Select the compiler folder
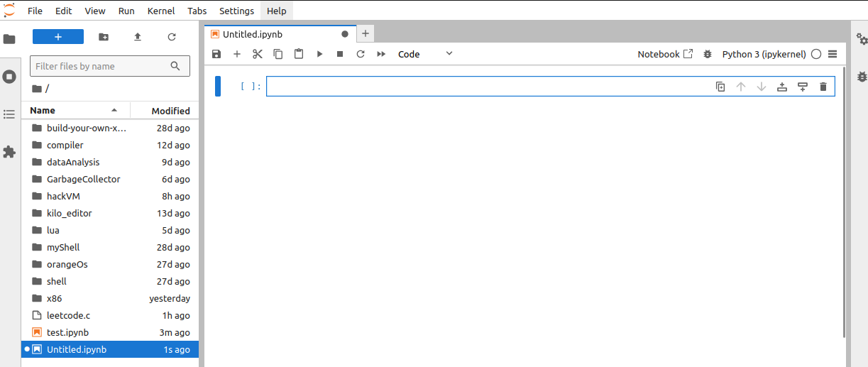868x367 pixels. [110, 146]
